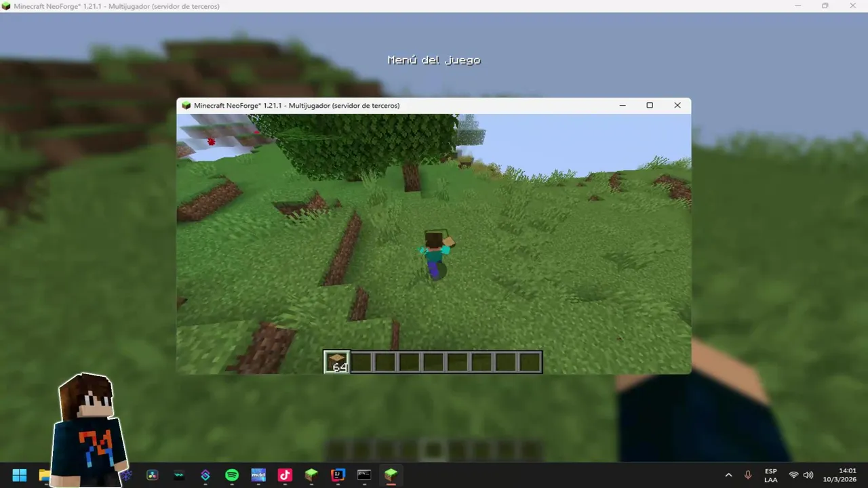Open TikTok from the taskbar
The height and width of the screenshot is (488, 868).
(285, 475)
